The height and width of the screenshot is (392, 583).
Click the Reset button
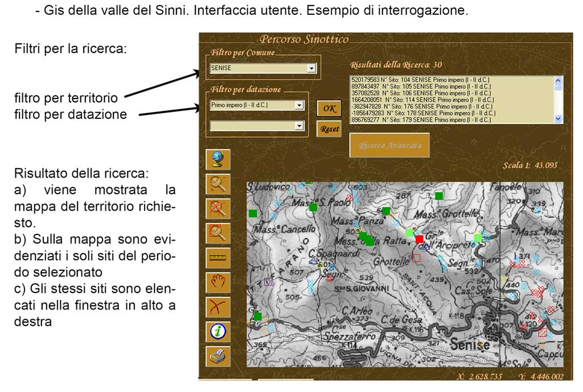point(329,129)
